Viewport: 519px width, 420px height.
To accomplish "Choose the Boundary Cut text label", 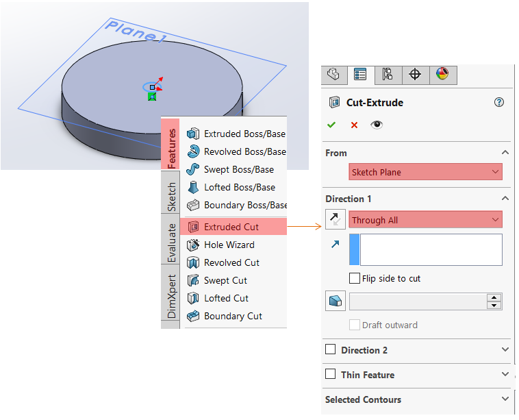I will coord(233,317).
